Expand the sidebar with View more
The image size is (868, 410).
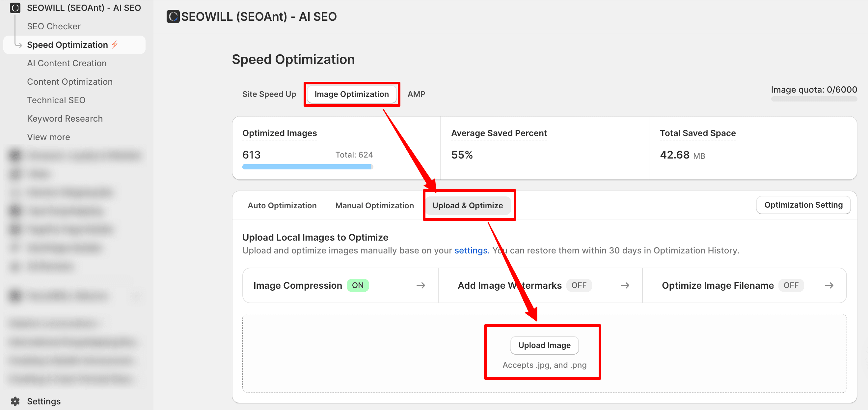[48, 137]
